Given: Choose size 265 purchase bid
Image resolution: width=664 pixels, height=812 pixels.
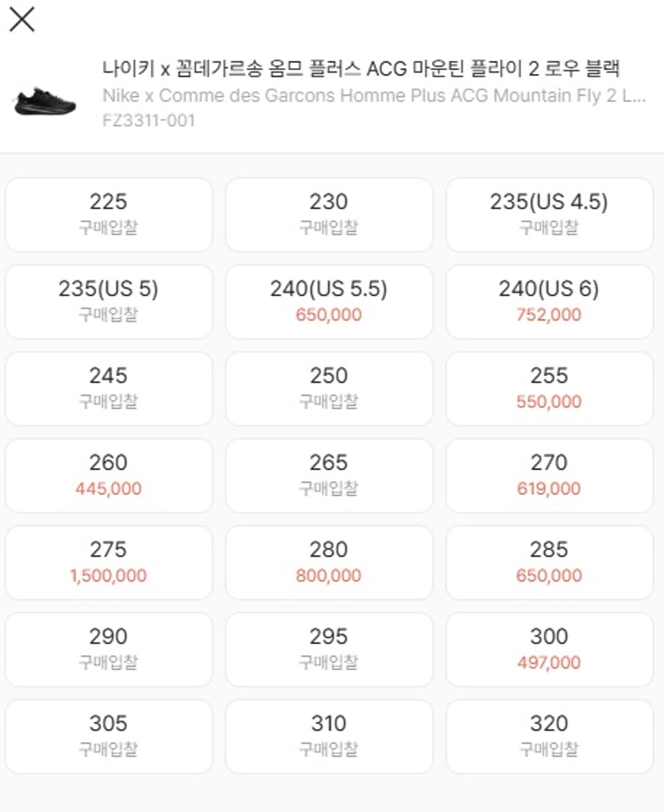Looking at the screenshot, I should (x=329, y=475).
